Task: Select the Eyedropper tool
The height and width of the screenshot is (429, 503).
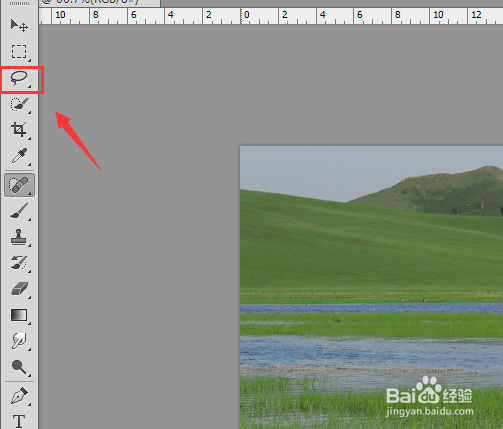Action: pos(19,156)
